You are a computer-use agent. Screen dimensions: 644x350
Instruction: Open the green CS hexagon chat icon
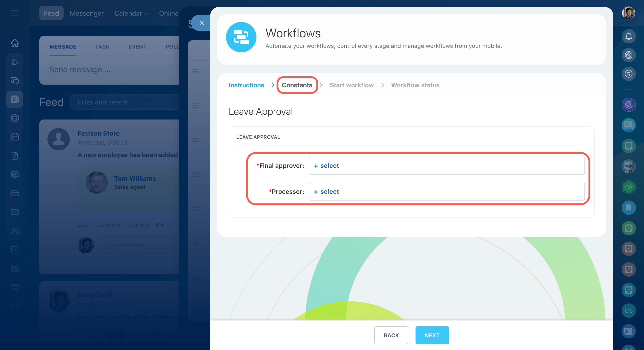628,187
